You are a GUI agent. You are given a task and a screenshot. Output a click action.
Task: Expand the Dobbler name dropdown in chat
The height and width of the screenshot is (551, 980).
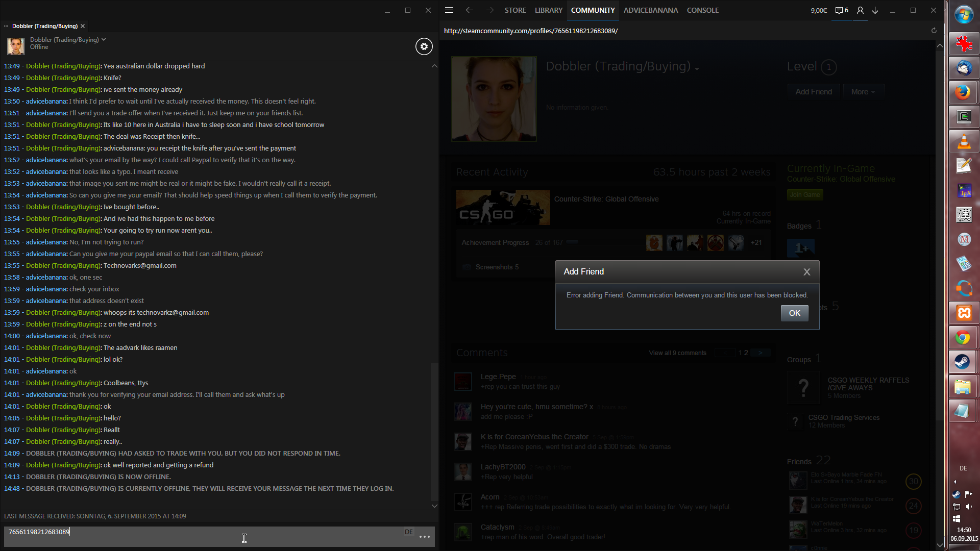click(x=104, y=39)
